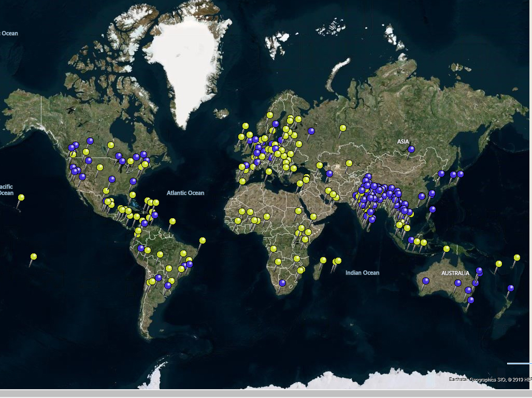Select the yellow pin on Papua New Guinea
Image resolution: width=532 pixels, height=398 pixels.
447,249
